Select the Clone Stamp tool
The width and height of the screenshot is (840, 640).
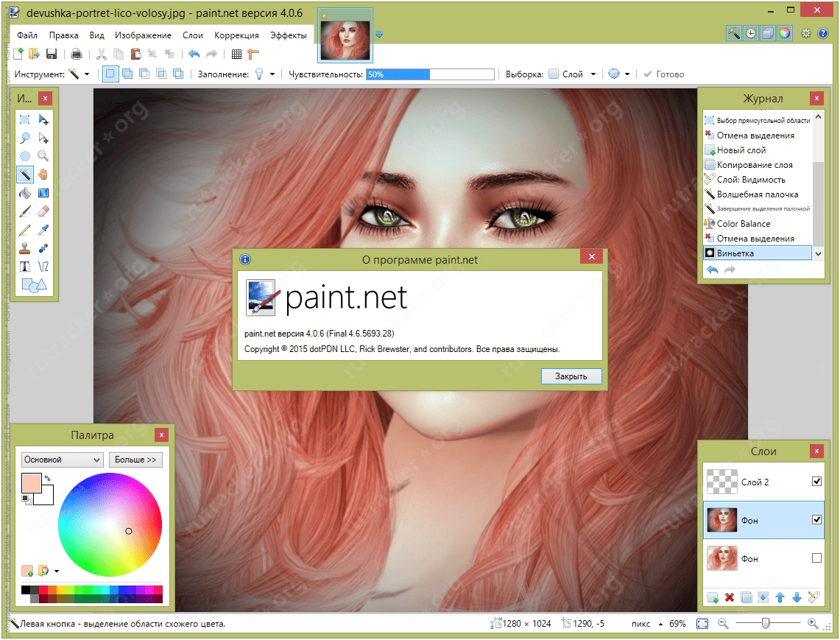coord(24,248)
